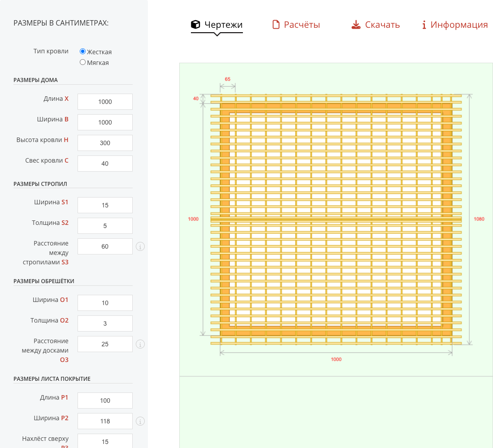Click the Длина X input field
Image resolution: width=493 pixels, height=448 pixels.
coord(105,102)
